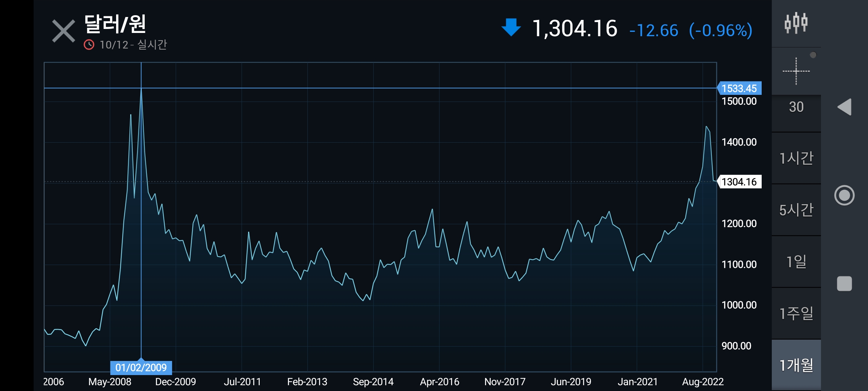Click the Aug-2022 peak on chart line

pyautogui.click(x=706, y=127)
